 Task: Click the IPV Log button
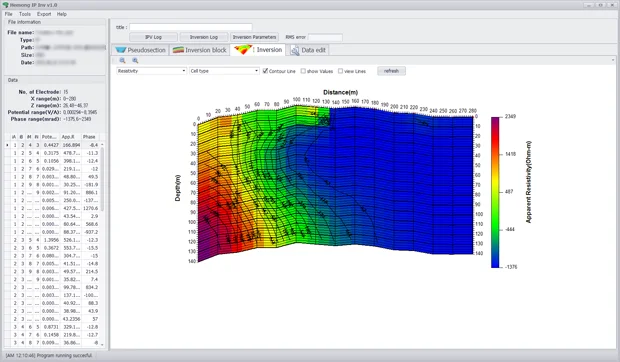click(153, 37)
